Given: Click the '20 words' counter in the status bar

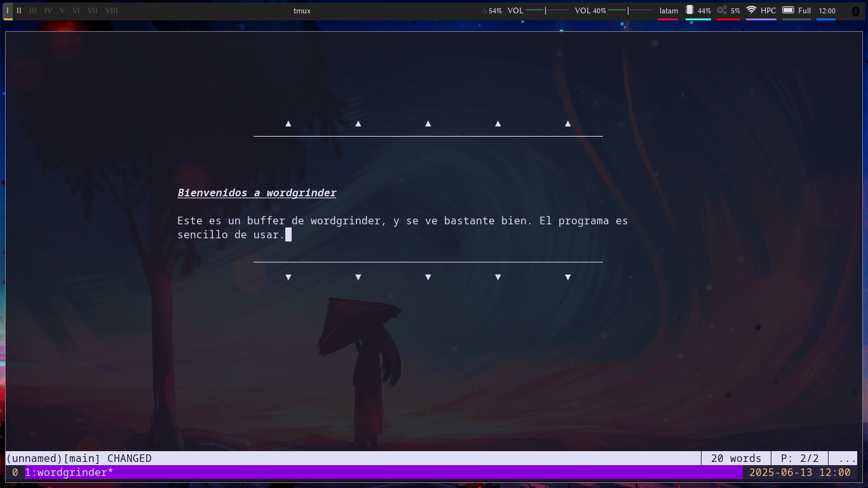Looking at the screenshot, I should (736, 458).
